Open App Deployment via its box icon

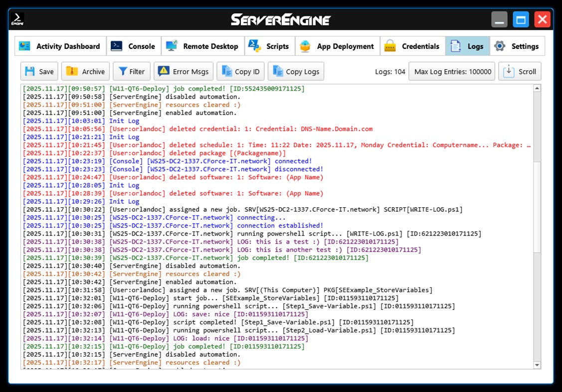point(304,46)
